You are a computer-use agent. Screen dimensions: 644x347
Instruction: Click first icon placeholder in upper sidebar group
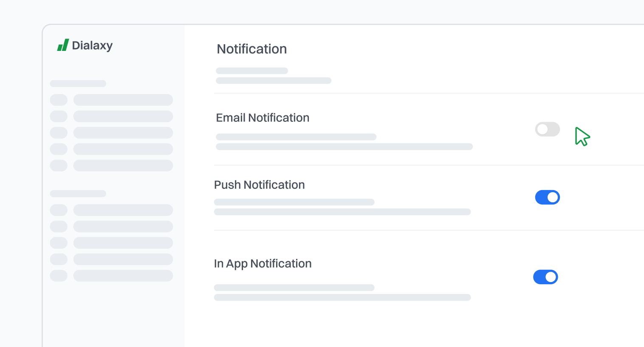(59, 100)
